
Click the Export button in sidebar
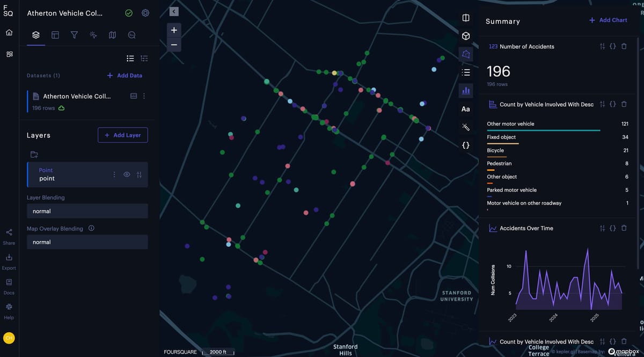(9, 262)
